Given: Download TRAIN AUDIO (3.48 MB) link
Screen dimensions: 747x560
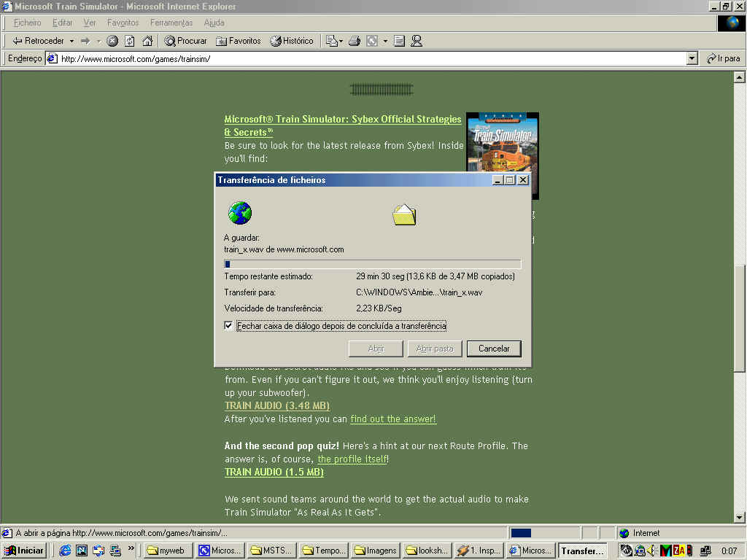Looking at the screenshot, I should 277,405.
